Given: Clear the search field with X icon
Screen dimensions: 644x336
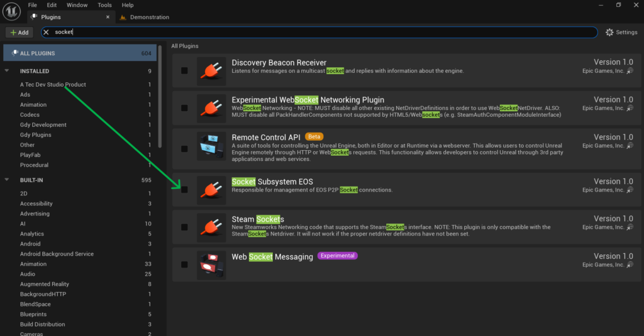Looking at the screenshot, I should point(47,32).
